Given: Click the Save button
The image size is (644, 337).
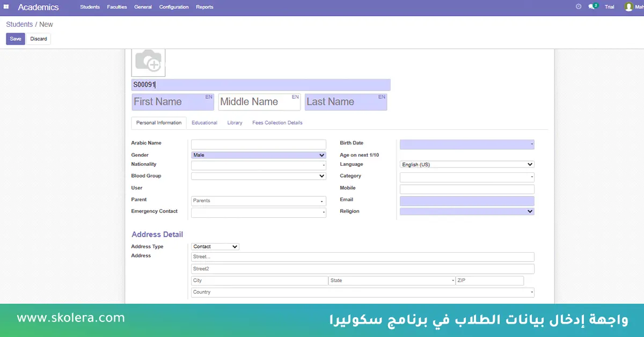Looking at the screenshot, I should click(x=16, y=39).
